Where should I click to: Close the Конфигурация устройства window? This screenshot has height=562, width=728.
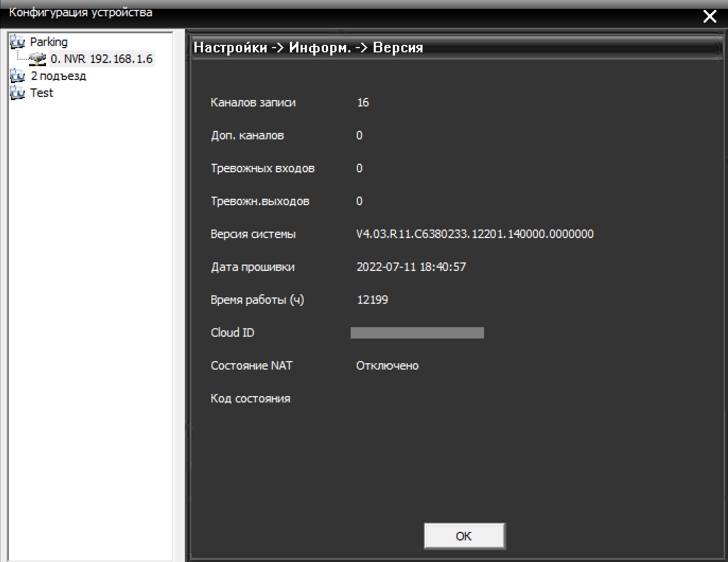click(709, 16)
